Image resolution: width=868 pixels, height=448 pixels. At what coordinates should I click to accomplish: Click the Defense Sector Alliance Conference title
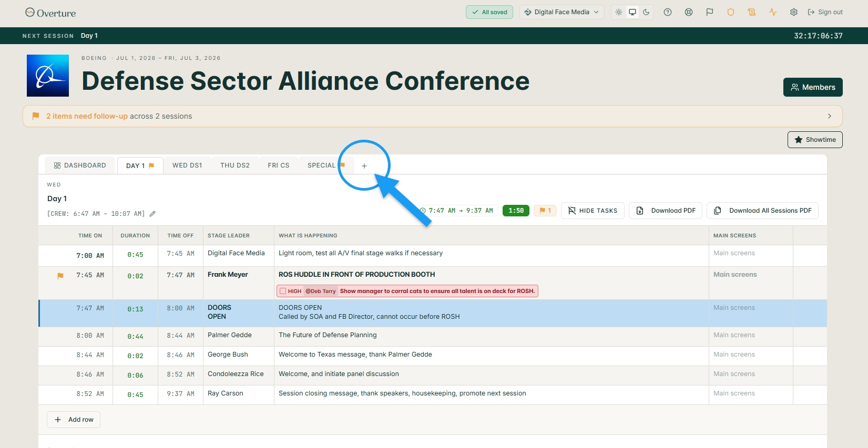coord(305,81)
